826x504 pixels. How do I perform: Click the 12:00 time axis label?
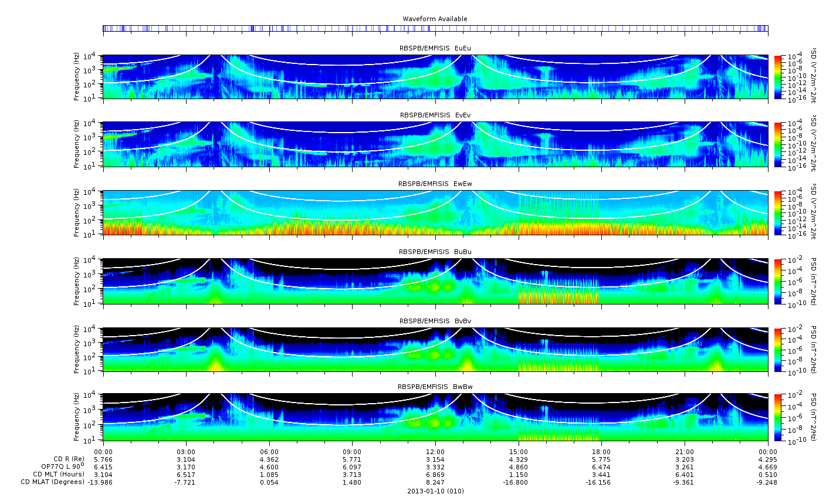(x=435, y=451)
